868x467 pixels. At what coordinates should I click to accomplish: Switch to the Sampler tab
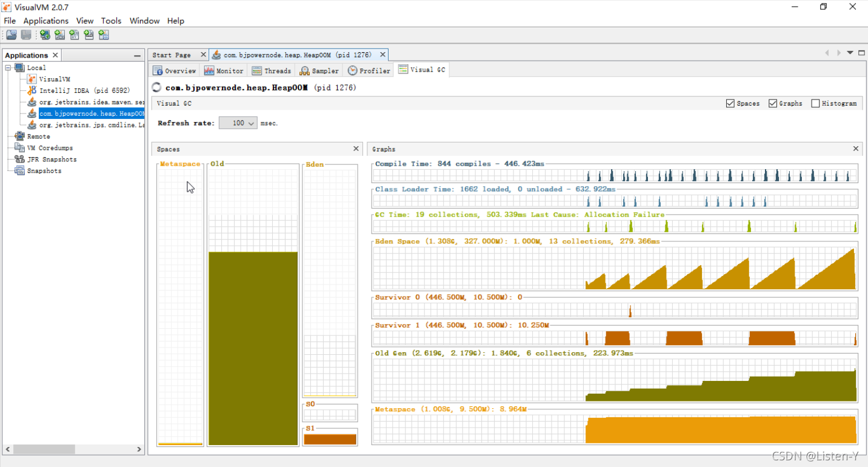pyautogui.click(x=319, y=71)
